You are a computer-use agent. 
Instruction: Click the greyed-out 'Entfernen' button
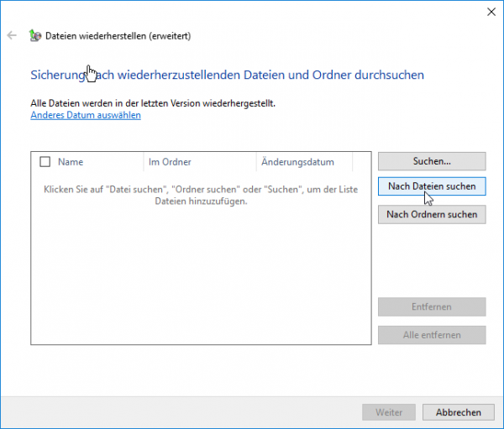[432, 306]
